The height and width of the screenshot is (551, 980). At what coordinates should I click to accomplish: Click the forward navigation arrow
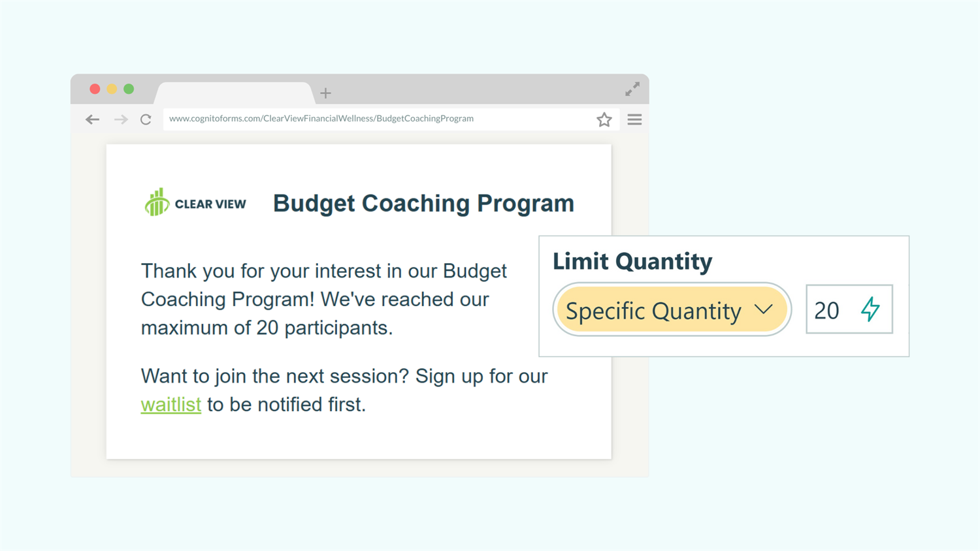click(x=120, y=119)
